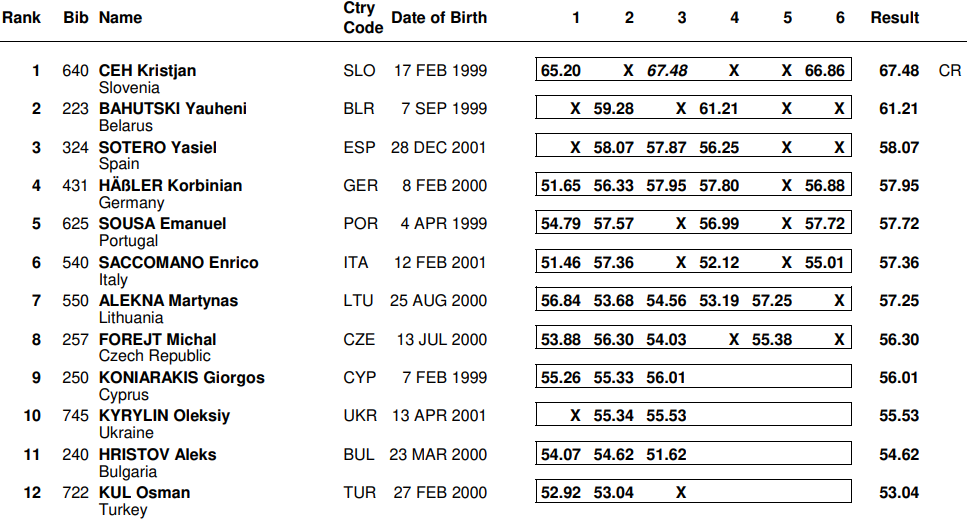Select SOUSA Emanuel's bib number 625
The width and height of the screenshot is (967, 520).
pyautogui.click(x=75, y=223)
